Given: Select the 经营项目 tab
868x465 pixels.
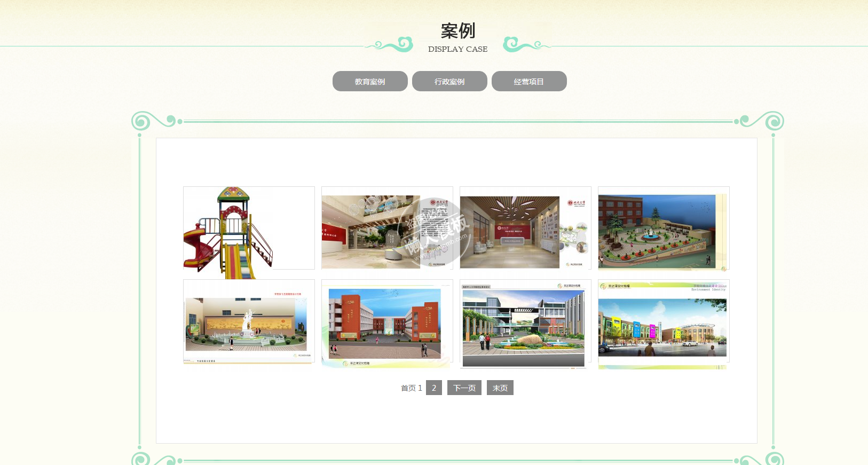Looking at the screenshot, I should pyautogui.click(x=529, y=81).
